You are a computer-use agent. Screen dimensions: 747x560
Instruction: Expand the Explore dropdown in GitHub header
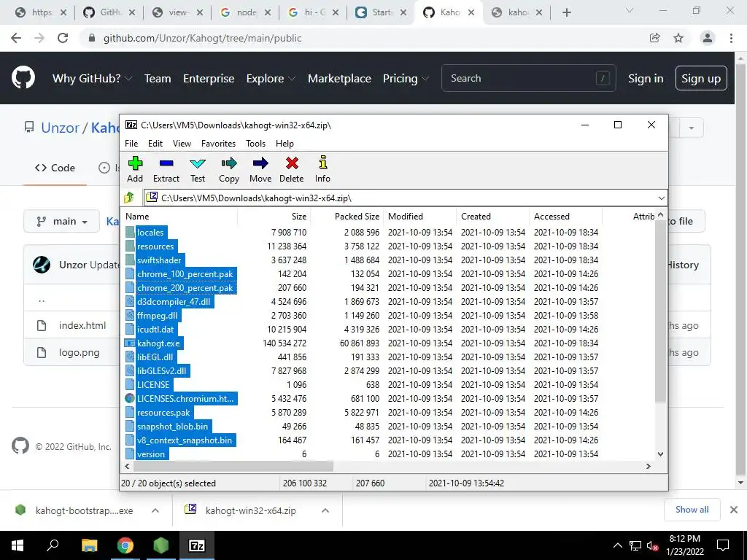click(271, 79)
